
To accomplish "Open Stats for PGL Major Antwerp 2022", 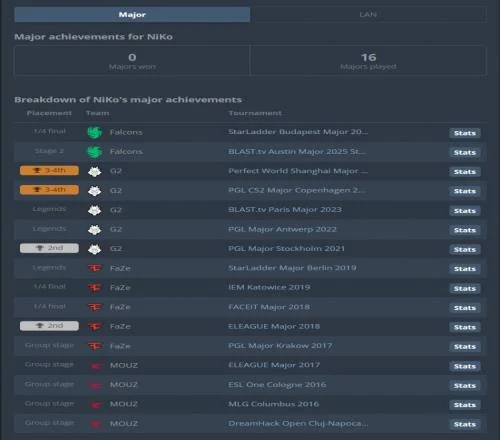I will coord(465,230).
